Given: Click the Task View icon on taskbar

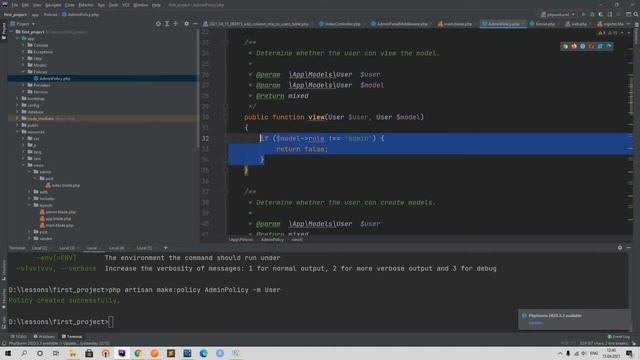Looking at the screenshot, I should (56, 353).
